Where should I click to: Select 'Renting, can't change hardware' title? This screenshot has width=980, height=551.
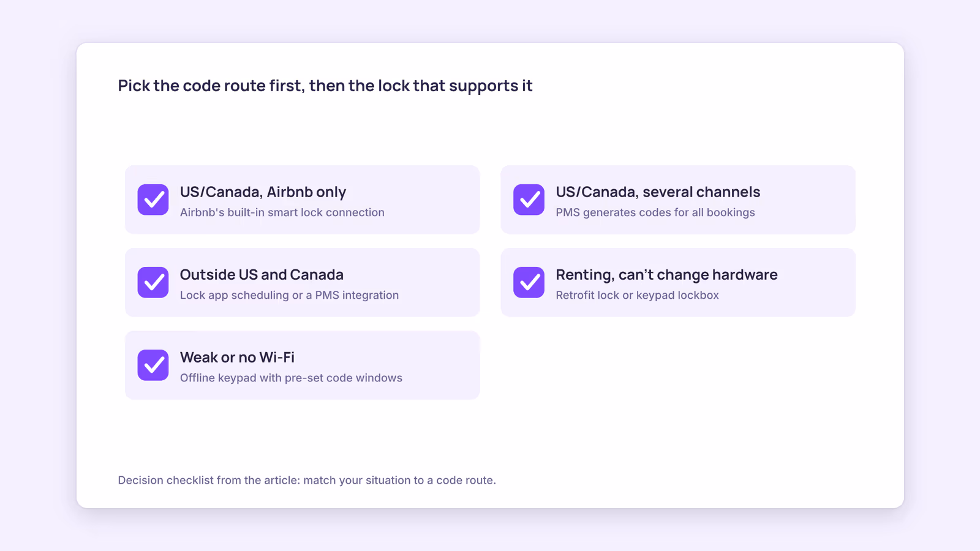[x=666, y=274]
